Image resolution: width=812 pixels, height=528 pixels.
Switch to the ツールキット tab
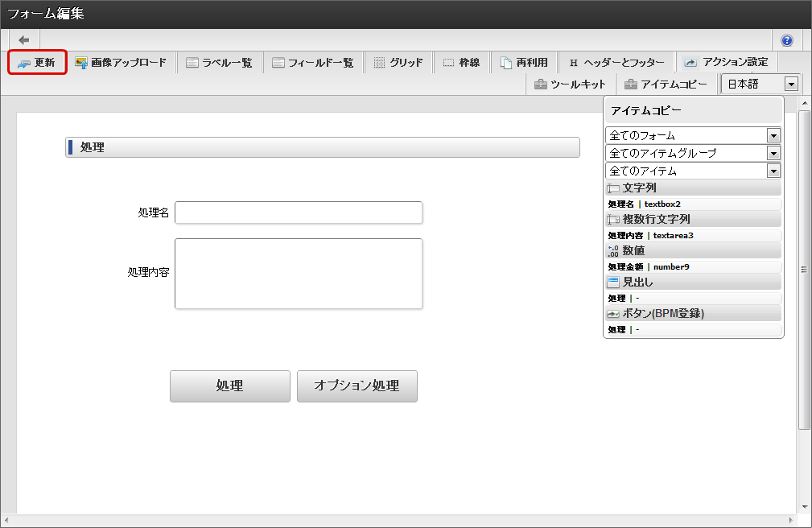[x=570, y=85]
